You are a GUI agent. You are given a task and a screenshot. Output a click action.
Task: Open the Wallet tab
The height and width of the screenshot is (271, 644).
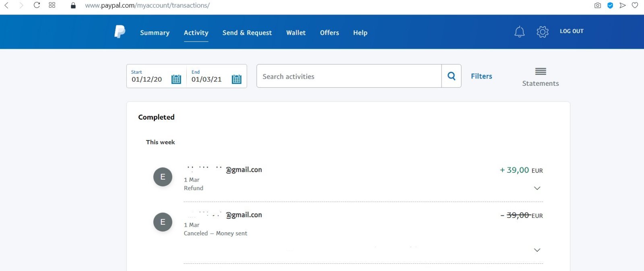(x=296, y=33)
